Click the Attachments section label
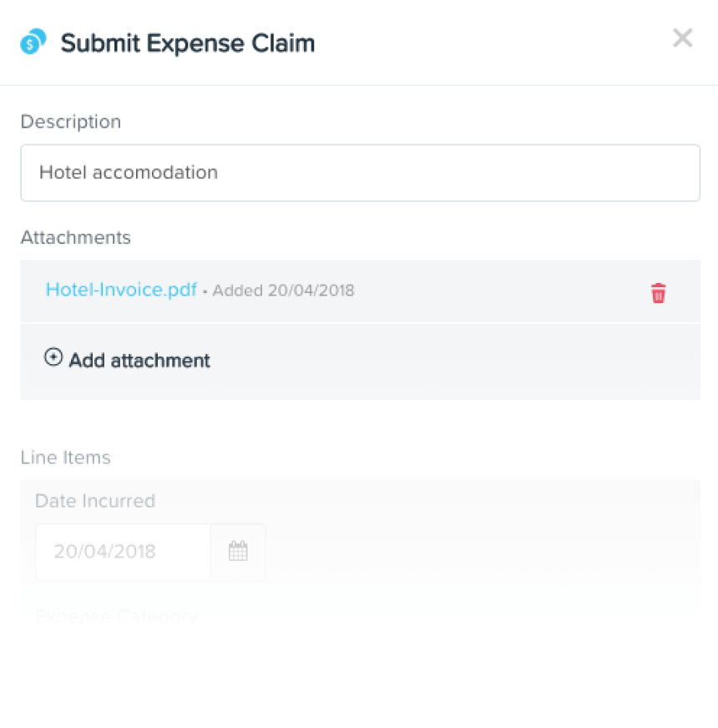 76,237
